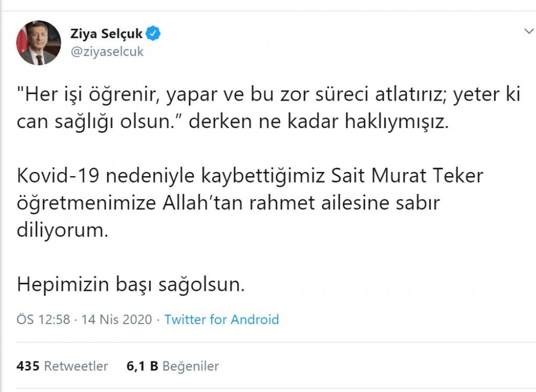This screenshot has height=392, width=536.
Task: Click the separator area above retweet stats
Action: [x=268, y=343]
